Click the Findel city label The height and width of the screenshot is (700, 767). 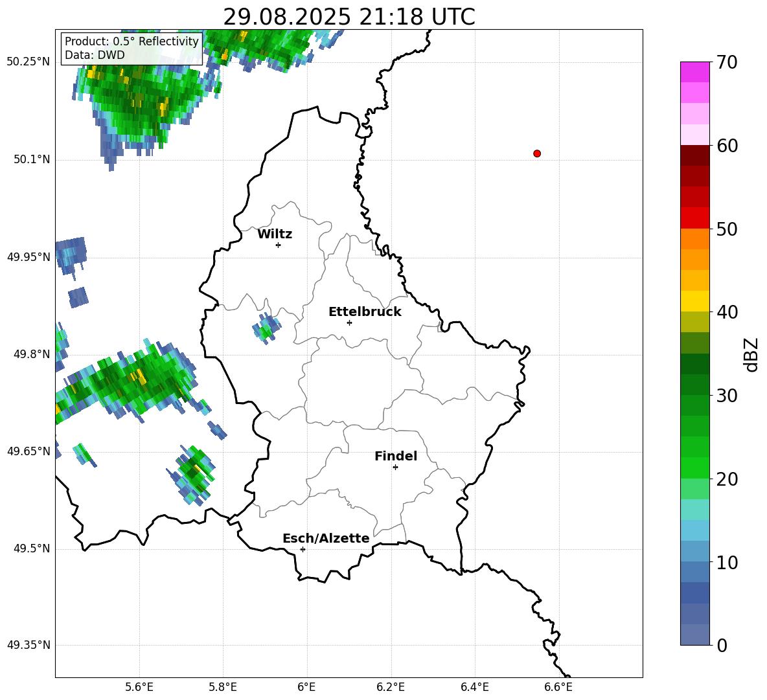click(396, 456)
